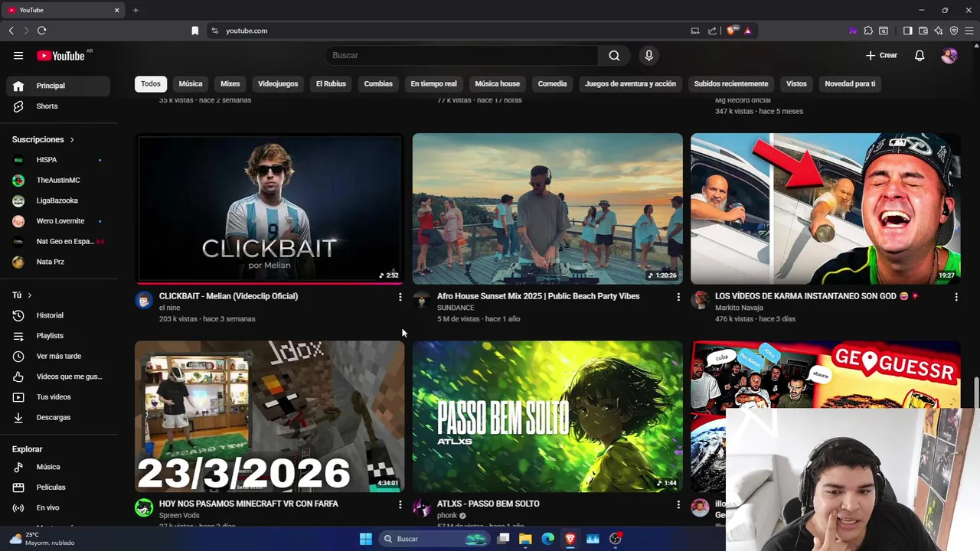Open Shorts from the sidebar
The image size is (980, 551).
(x=58, y=106)
